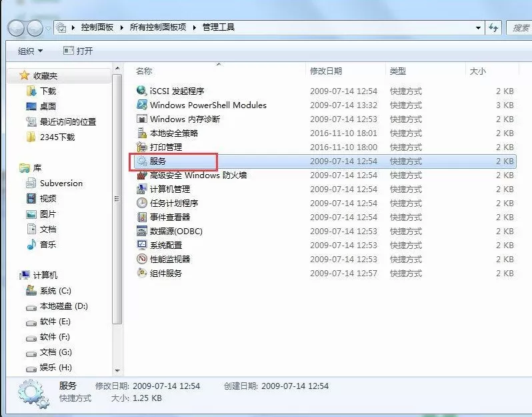The height and width of the screenshot is (417, 532).
Task: Select the 任务计划程序 clock icon
Action: click(x=141, y=203)
